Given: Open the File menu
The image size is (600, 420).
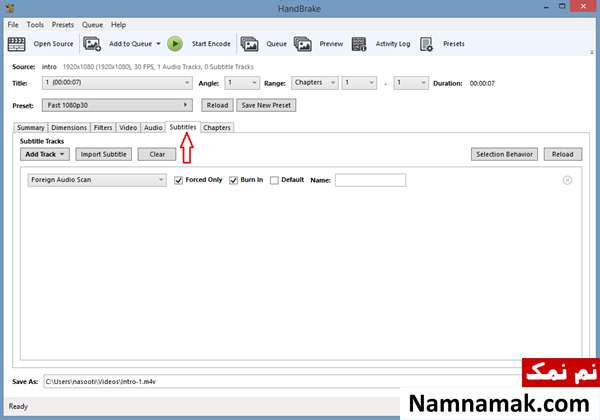Looking at the screenshot, I should click(x=13, y=25).
